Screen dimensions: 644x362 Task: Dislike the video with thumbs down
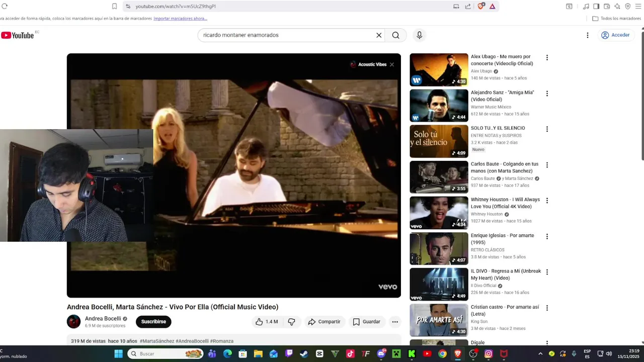(291, 322)
